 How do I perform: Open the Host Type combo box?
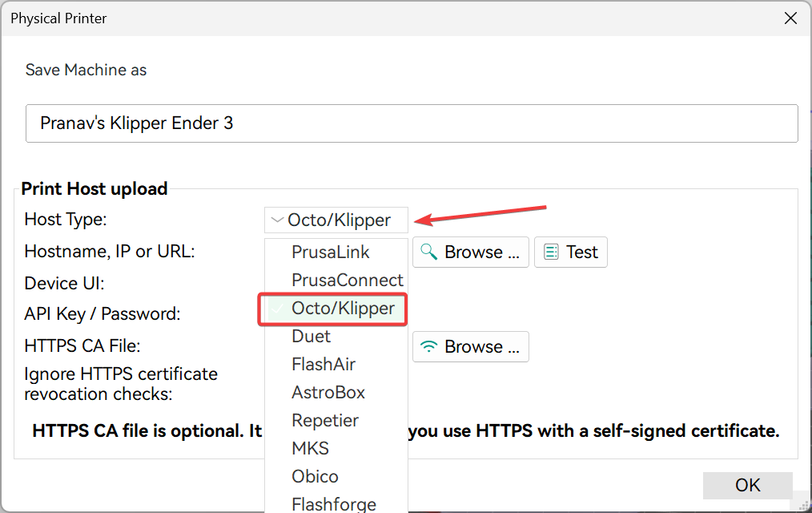click(336, 220)
